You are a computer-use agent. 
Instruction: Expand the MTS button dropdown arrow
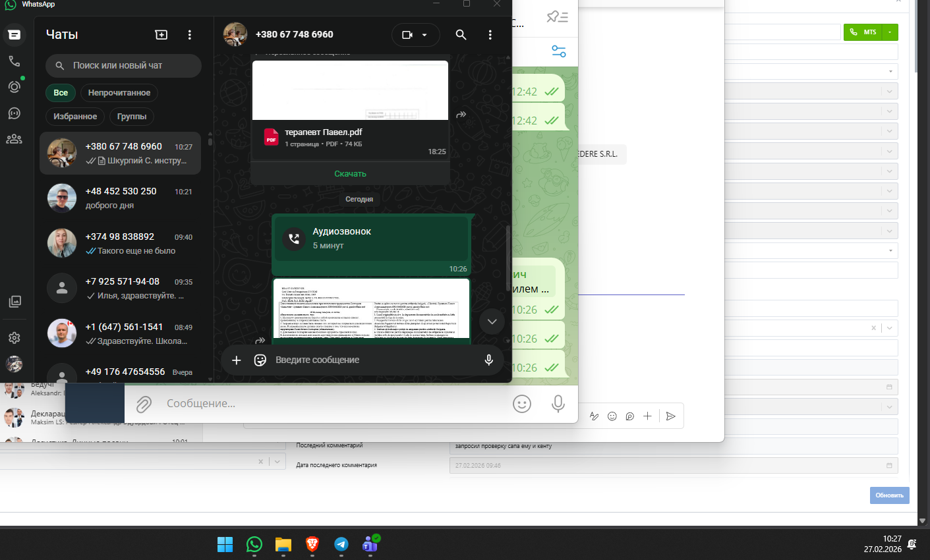(890, 32)
